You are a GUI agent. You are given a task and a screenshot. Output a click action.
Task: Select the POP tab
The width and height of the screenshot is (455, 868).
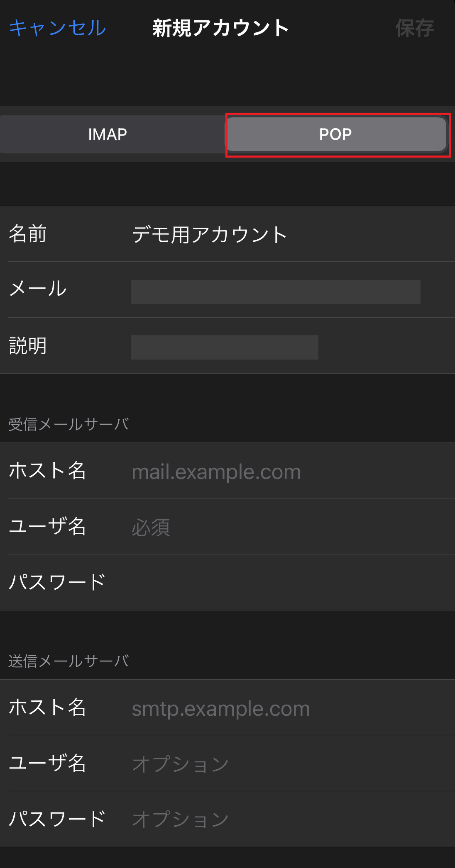coord(335,134)
